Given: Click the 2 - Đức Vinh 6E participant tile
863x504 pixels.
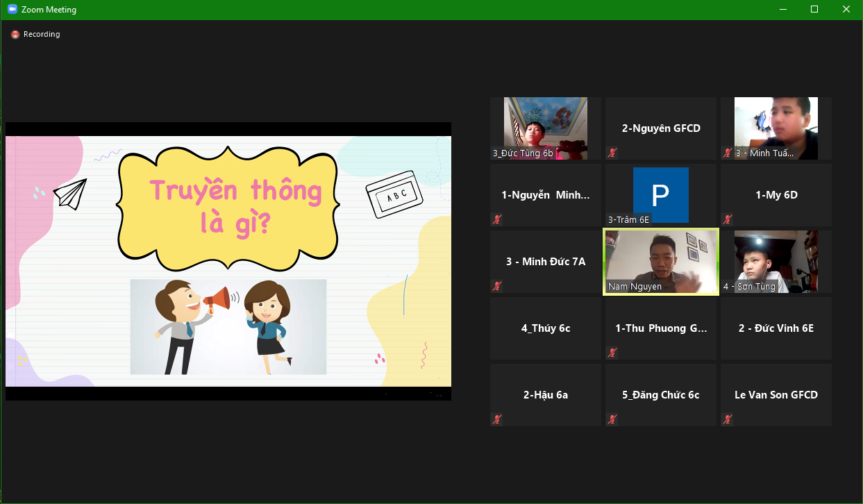Looking at the screenshot, I should click(x=776, y=328).
